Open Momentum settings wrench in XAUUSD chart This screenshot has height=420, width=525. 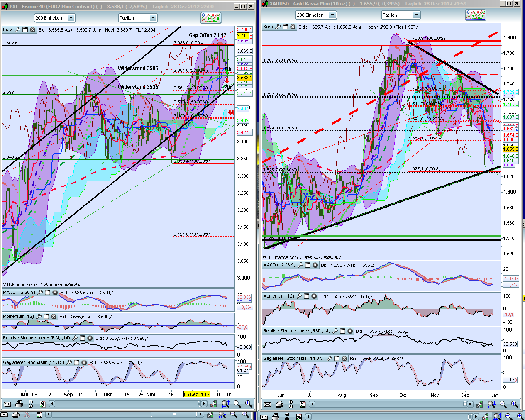tap(299, 296)
